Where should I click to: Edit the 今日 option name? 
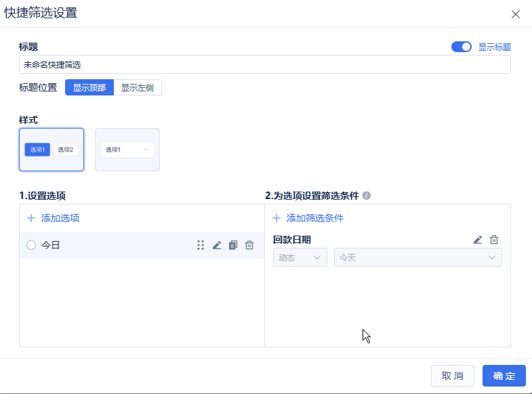[x=217, y=245]
